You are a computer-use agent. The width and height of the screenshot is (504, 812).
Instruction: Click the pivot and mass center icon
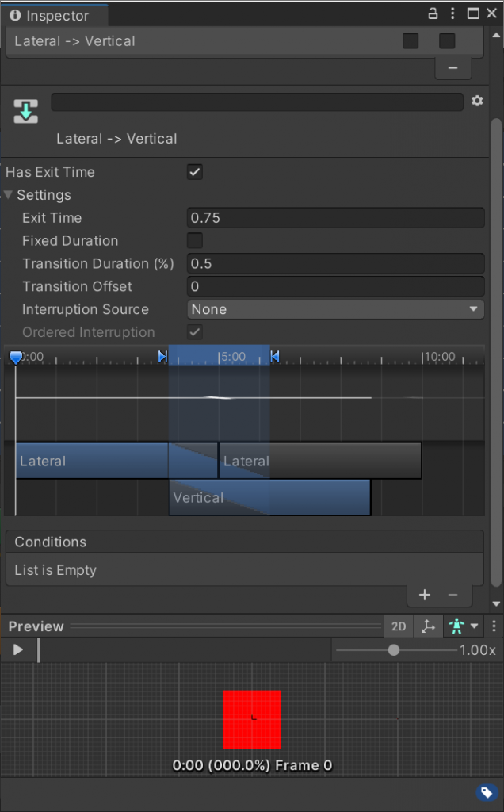point(428,626)
